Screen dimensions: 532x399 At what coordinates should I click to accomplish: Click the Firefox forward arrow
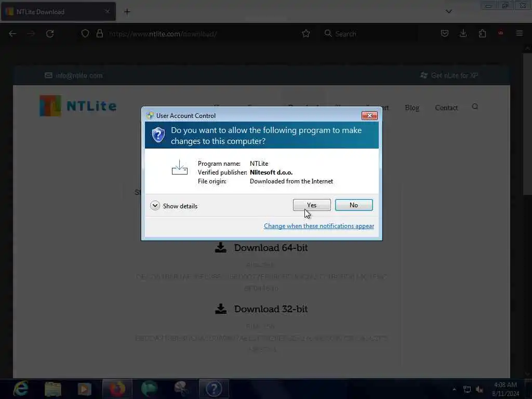31,34
